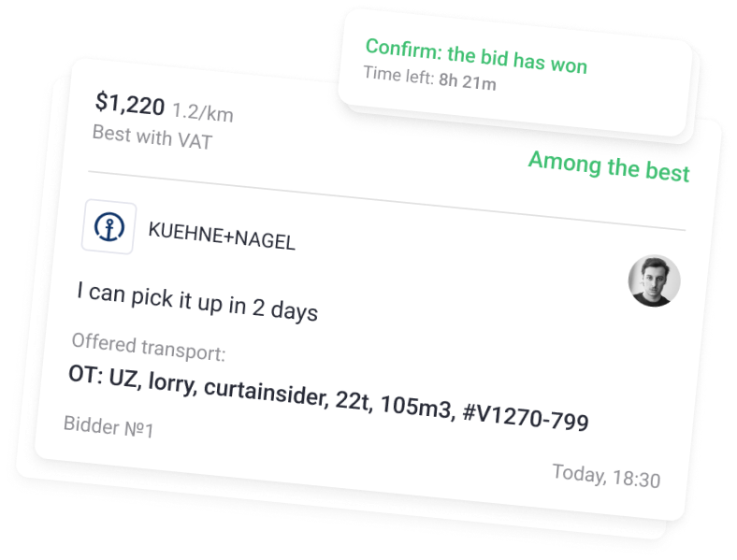This screenshot has width=737, height=560.
Task: Click the Today, 18:30 timestamp
Action: (x=606, y=476)
